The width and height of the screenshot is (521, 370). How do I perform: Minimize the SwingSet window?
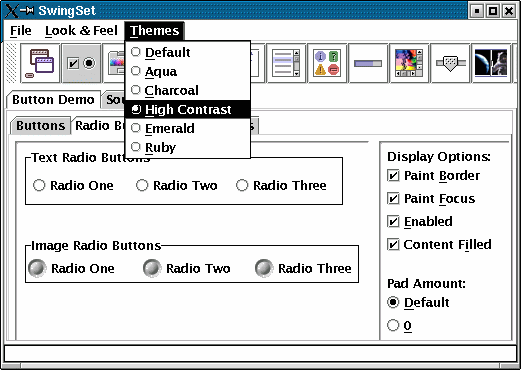(477, 11)
